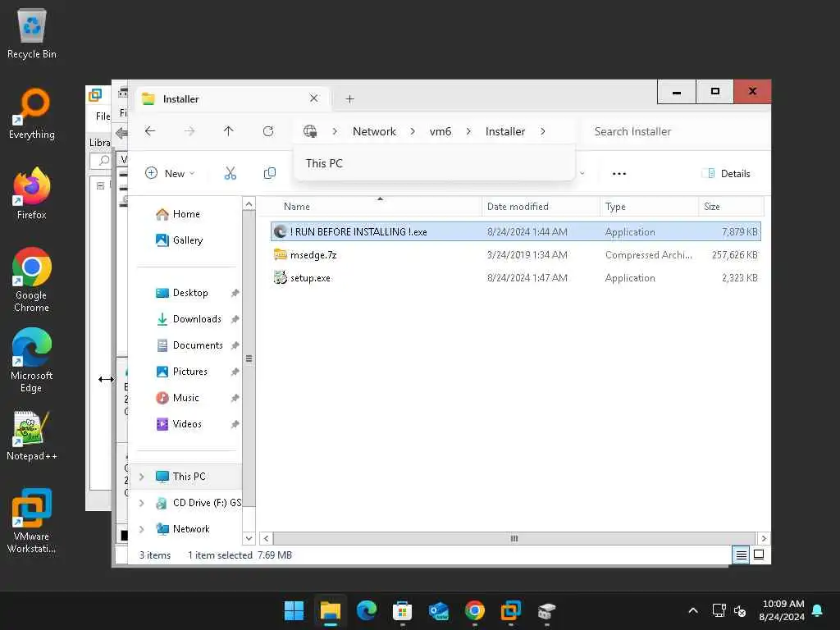
Task: Close the Installer tab
Action: (314, 98)
